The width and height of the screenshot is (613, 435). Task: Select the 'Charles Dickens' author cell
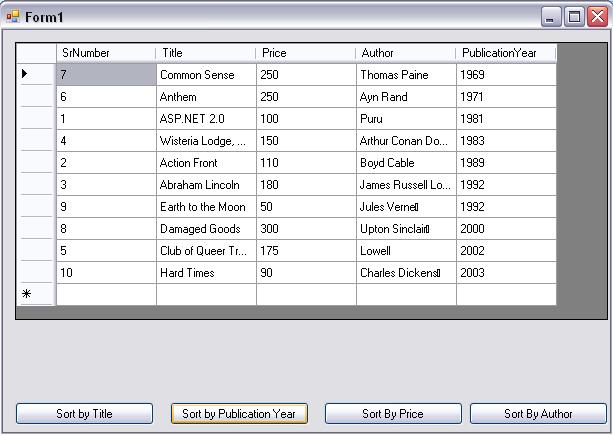pos(407,273)
